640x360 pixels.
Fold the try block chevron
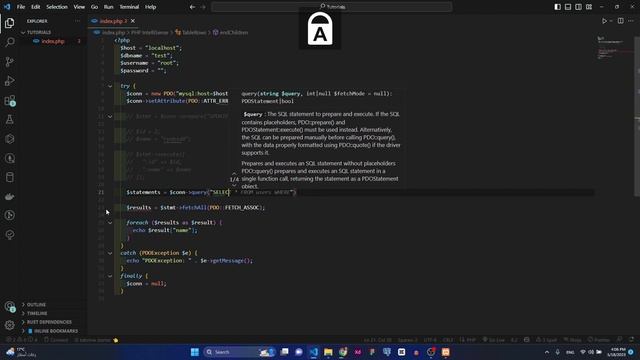click(x=110, y=86)
